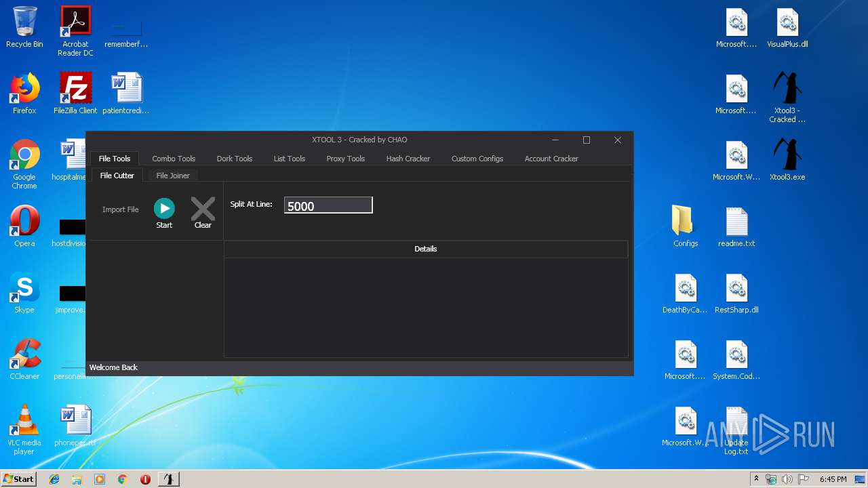Select the File Tools tab
The height and width of the screenshot is (488, 868).
pyautogui.click(x=115, y=159)
